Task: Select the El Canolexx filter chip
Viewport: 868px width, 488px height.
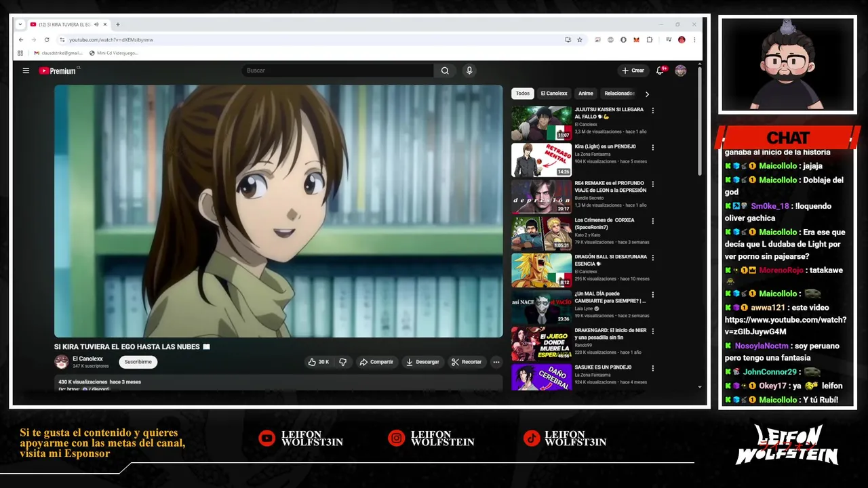Action: click(554, 94)
